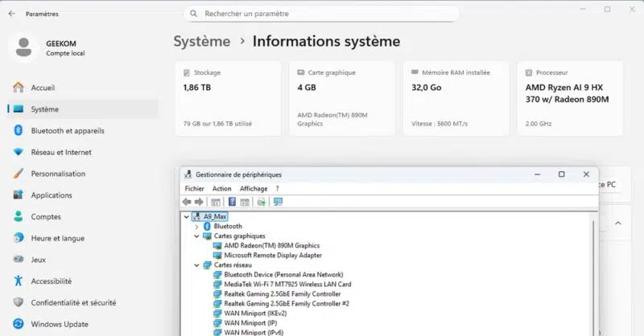Select MediaTek Wi-Fi 7 MT7925 Wireless LAN Card
Image resolution: width=644 pixels, height=336 pixels.
tap(287, 284)
